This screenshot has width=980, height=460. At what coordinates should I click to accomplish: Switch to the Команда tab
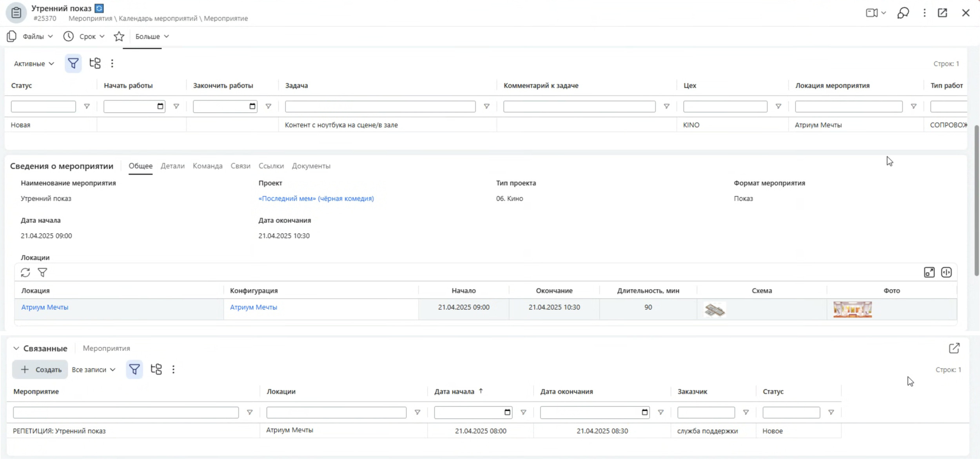[207, 166]
